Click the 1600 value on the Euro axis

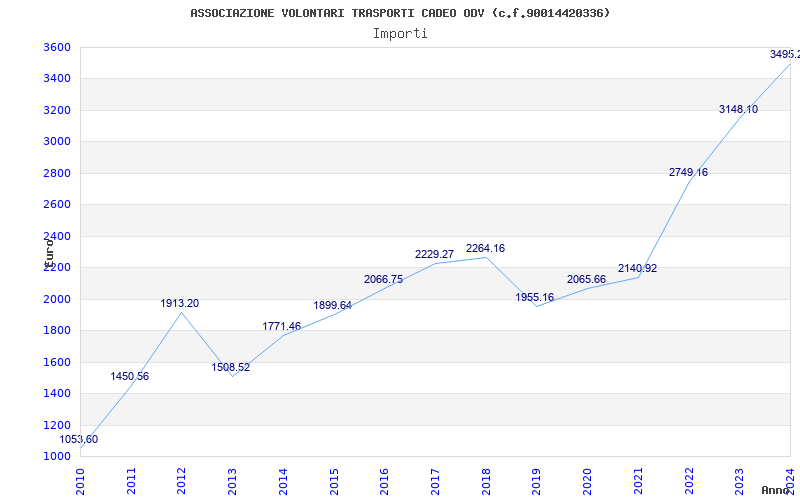click(55, 362)
